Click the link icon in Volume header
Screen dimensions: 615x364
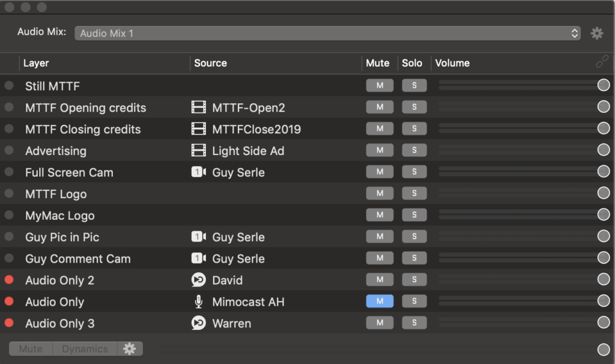602,62
